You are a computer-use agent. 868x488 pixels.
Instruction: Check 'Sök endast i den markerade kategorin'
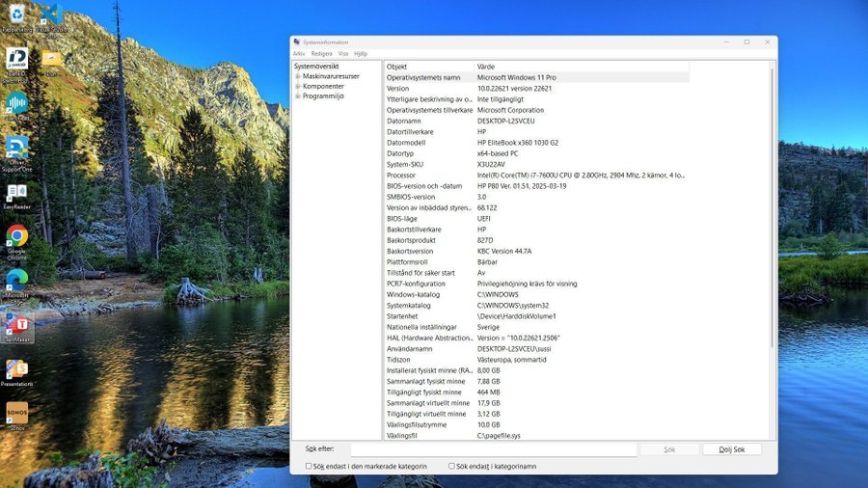coord(309,466)
